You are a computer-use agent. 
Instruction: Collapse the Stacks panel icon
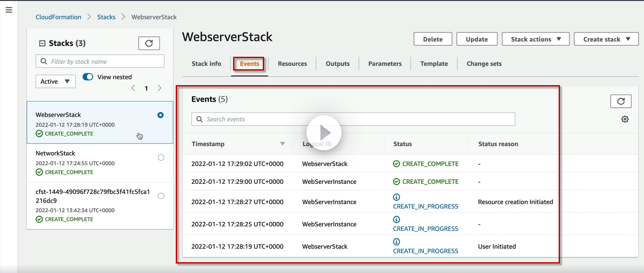42,43
